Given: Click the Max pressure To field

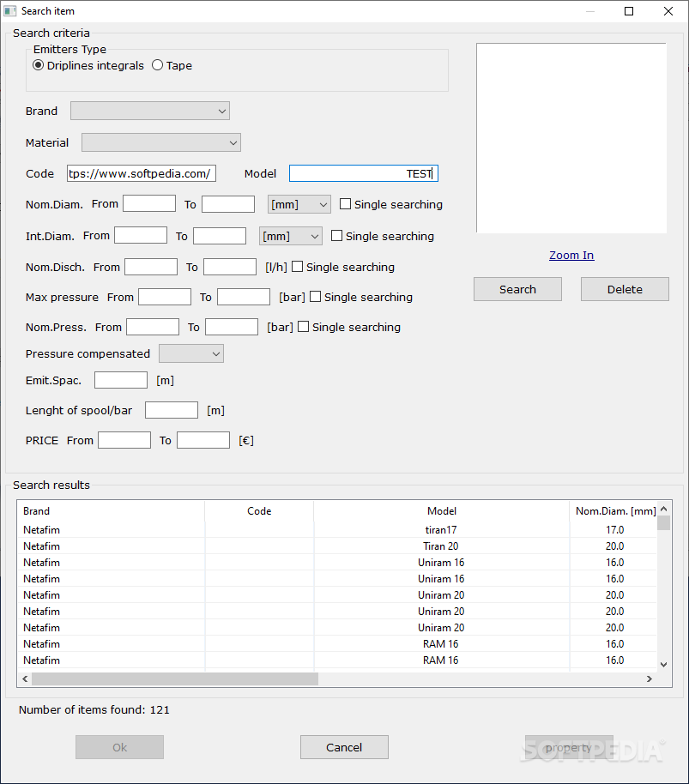Looking at the screenshot, I should click(244, 297).
